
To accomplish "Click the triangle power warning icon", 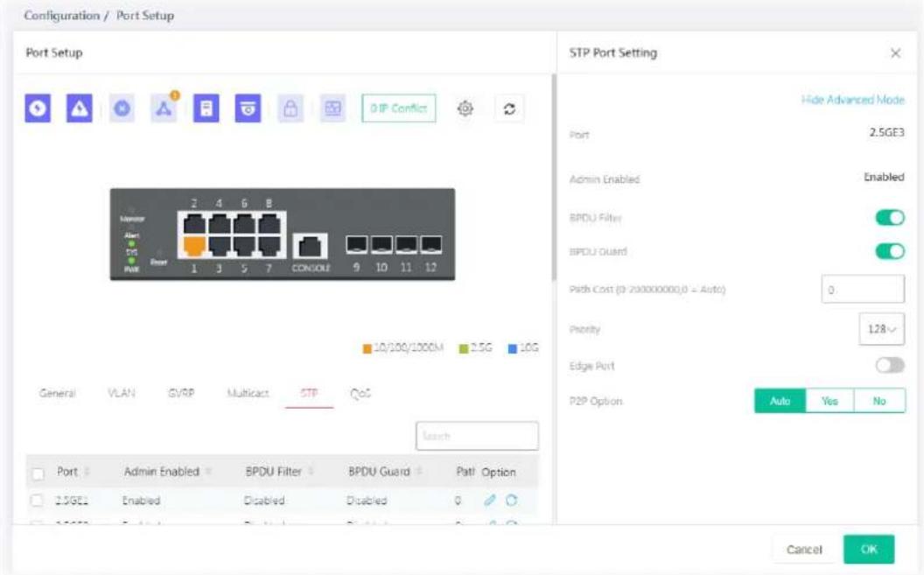I will click(79, 109).
